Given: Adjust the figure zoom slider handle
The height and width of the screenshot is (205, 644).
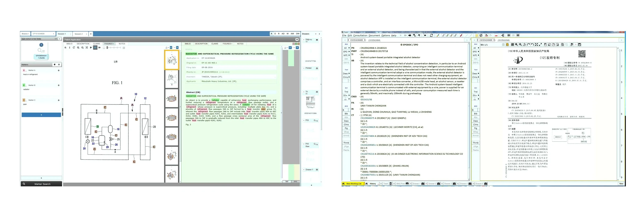Looking at the screenshot, I should tap(107, 47).
